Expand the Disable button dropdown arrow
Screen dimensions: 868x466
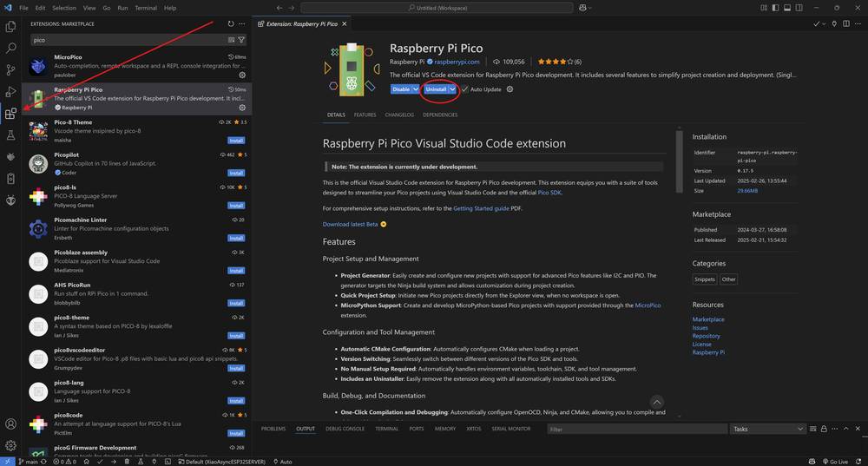tap(415, 89)
